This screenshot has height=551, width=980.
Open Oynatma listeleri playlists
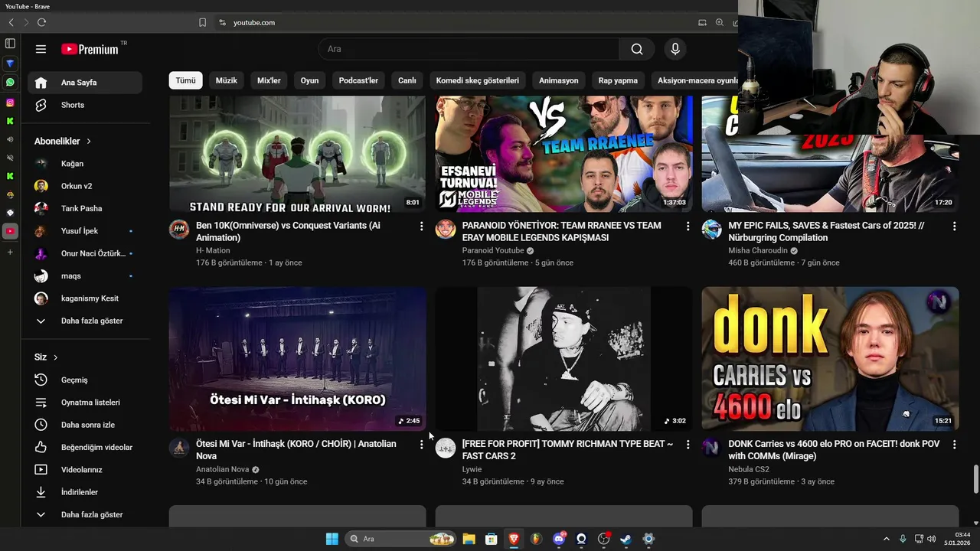point(84,402)
